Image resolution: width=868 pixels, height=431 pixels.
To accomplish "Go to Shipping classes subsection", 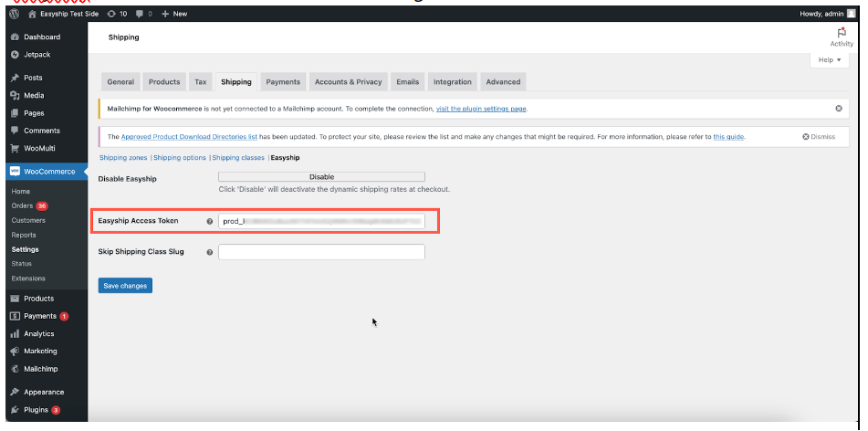I will tap(238, 158).
